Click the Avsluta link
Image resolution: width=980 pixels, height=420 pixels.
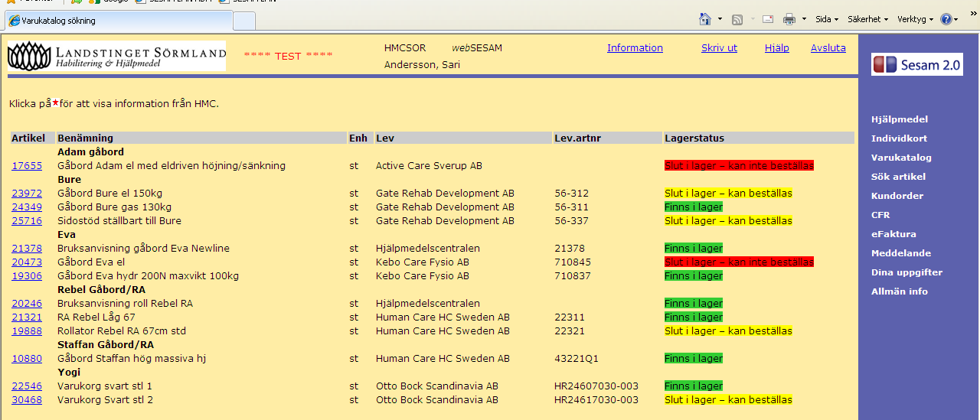[828, 48]
